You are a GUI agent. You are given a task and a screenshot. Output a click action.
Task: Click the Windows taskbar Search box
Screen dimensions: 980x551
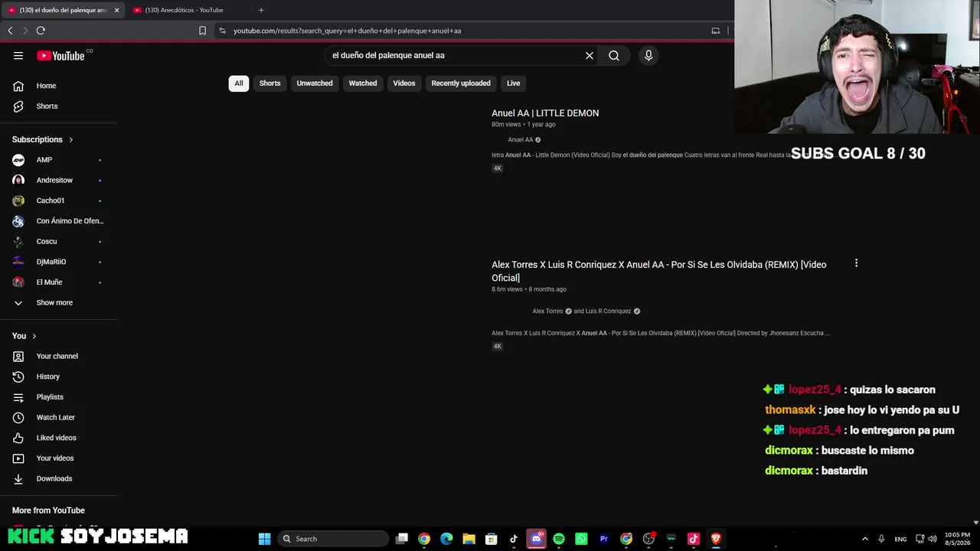click(x=333, y=539)
